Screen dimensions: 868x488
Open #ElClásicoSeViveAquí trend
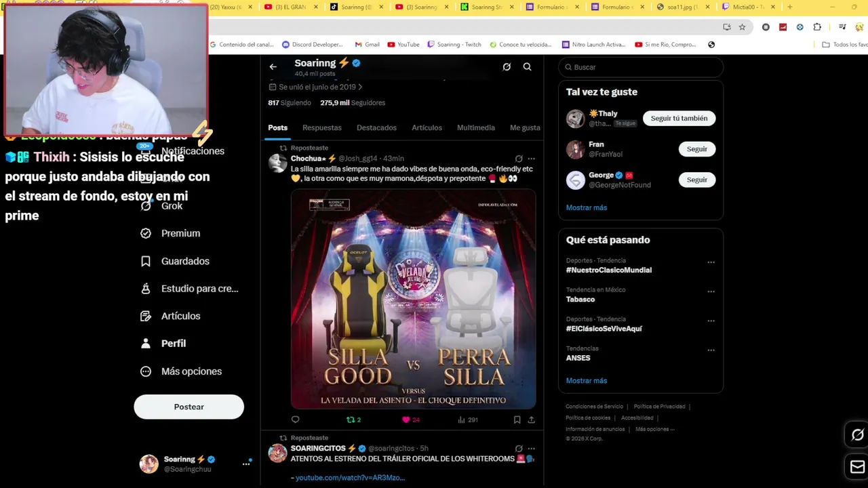coord(604,329)
